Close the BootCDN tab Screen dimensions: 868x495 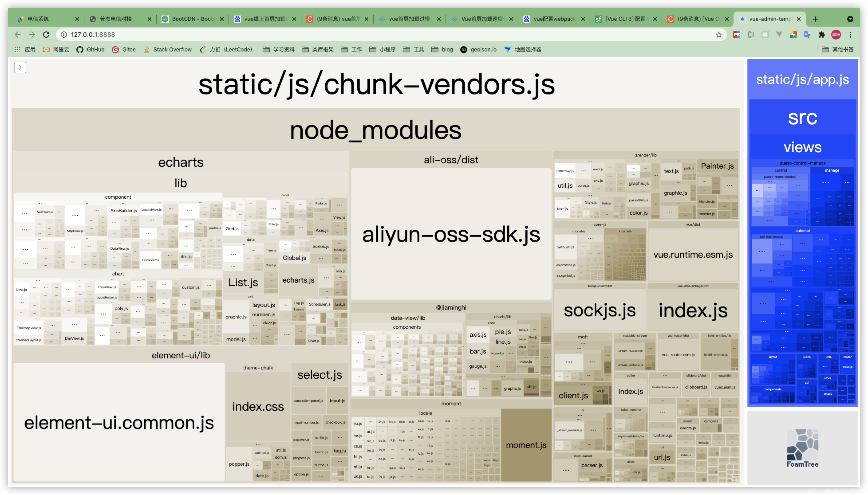(x=222, y=19)
